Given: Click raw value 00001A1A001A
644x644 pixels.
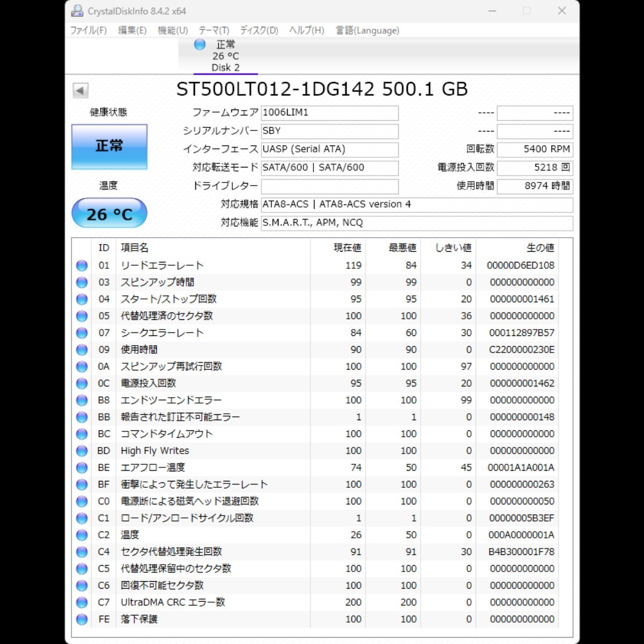Looking at the screenshot, I should pos(521,467).
